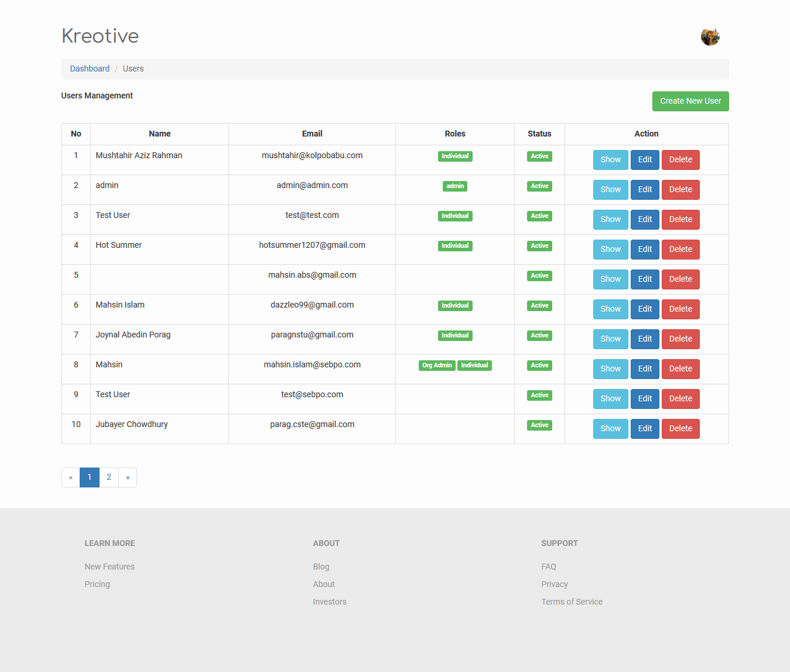This screenshot has height=672, width=790.
Task: Show the mahsin.abs@gmail.com user
Action: tap(610, 279)
